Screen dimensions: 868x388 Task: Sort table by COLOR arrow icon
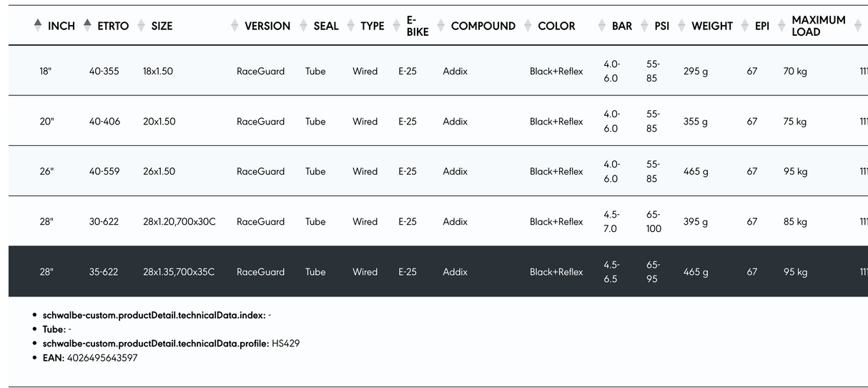528,25
